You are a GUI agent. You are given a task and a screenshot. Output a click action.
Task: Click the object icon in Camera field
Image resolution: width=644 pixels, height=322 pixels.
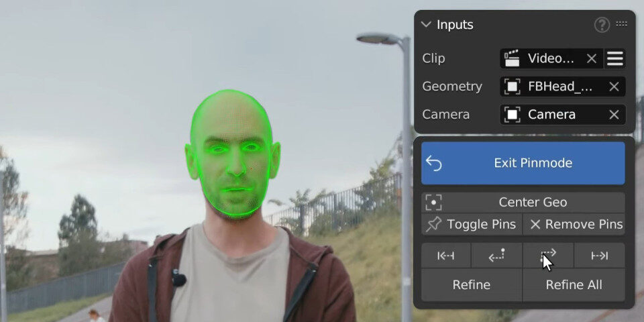point(512,114)
